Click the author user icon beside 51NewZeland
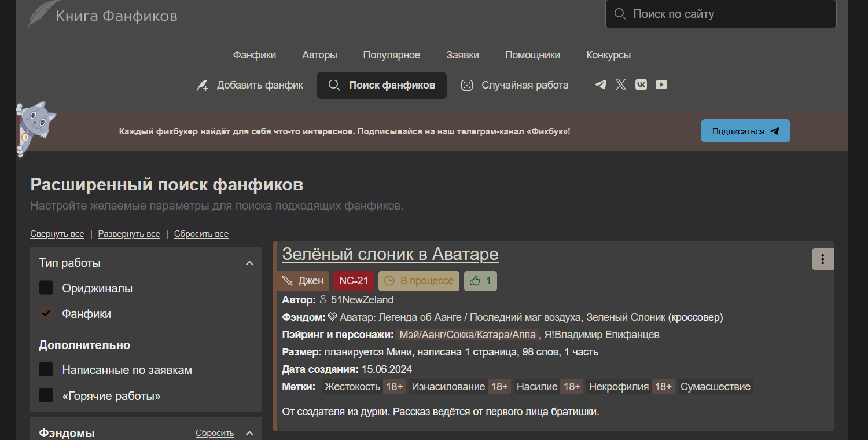The image size is (868, 440). tap(323, 299)
